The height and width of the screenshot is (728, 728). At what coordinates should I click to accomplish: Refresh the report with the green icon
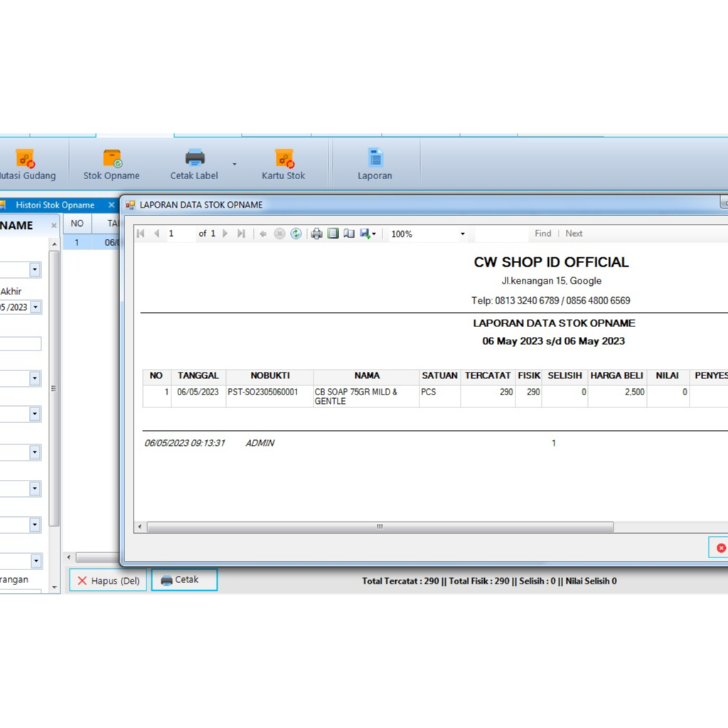pyautogui.click(x=296, y=234)
